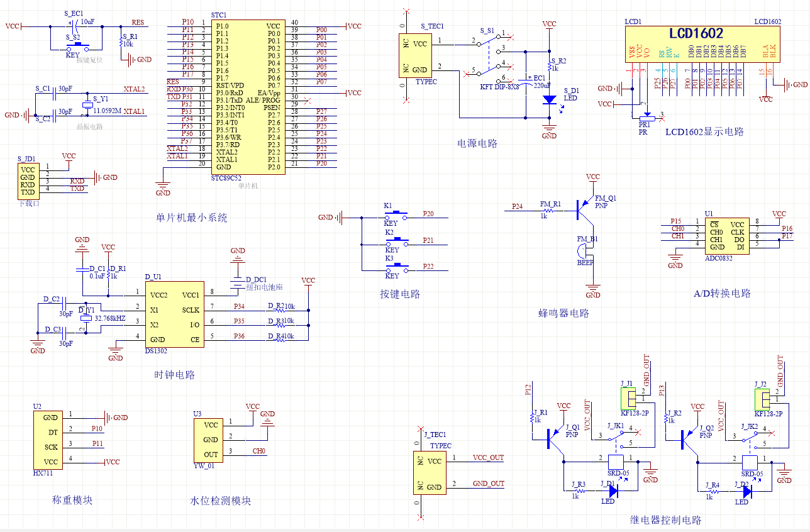Click the '水位检测模块' section title
This screenshot has width=810, height=532.
(x=221, y=501)
